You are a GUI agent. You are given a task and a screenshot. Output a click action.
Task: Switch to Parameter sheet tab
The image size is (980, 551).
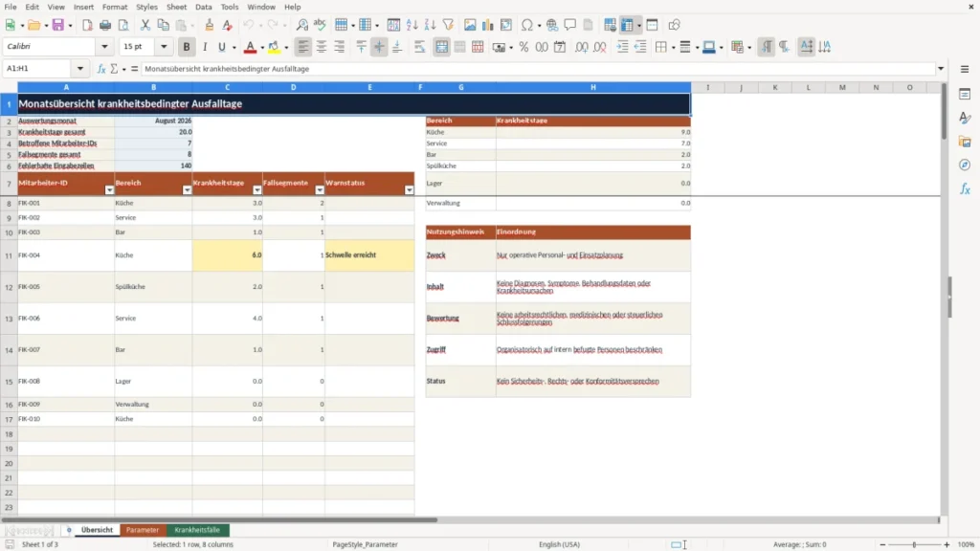[143, 530]
